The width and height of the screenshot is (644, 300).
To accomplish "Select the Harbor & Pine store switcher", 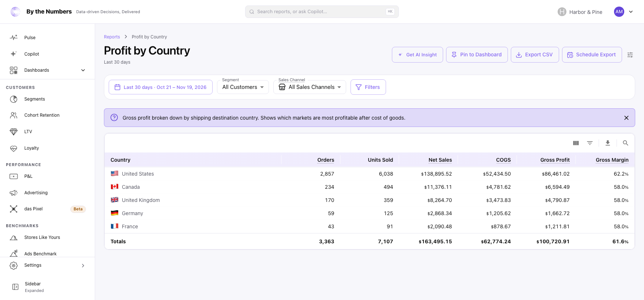I will click(580, 12).
